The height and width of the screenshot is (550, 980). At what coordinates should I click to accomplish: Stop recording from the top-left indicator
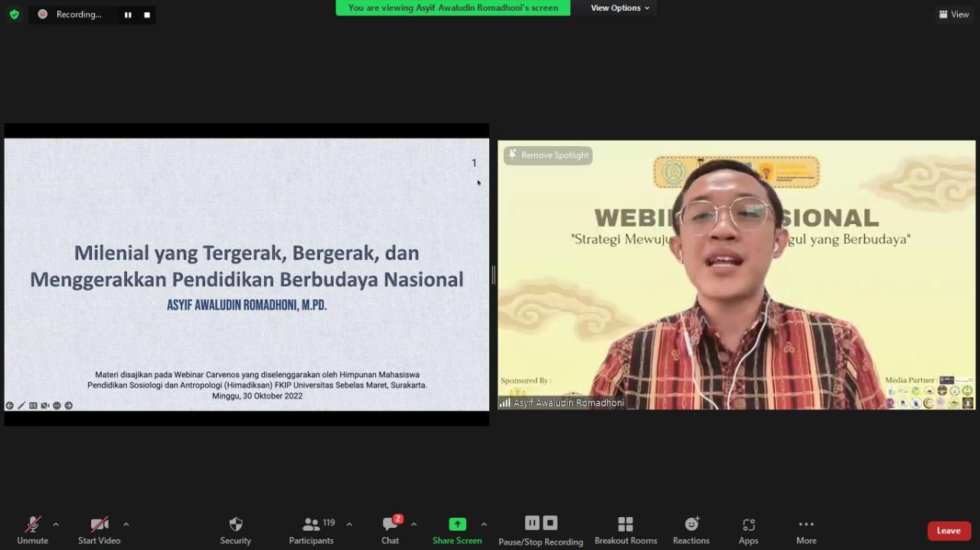(147, 15)
